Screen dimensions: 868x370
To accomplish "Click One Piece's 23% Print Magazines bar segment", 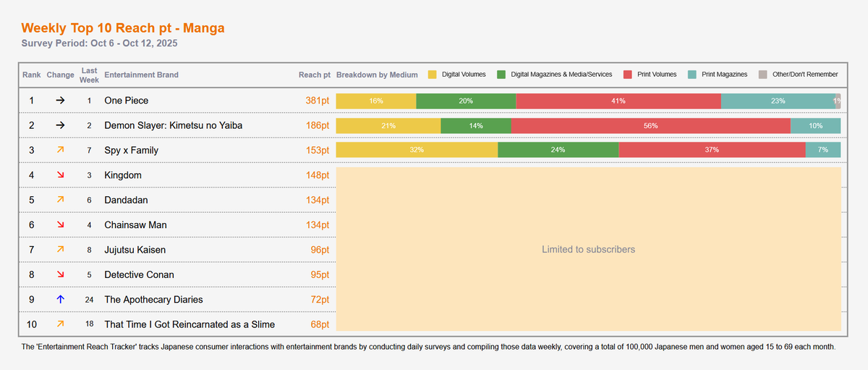I will pyautogui.click(x=778, y=101).
